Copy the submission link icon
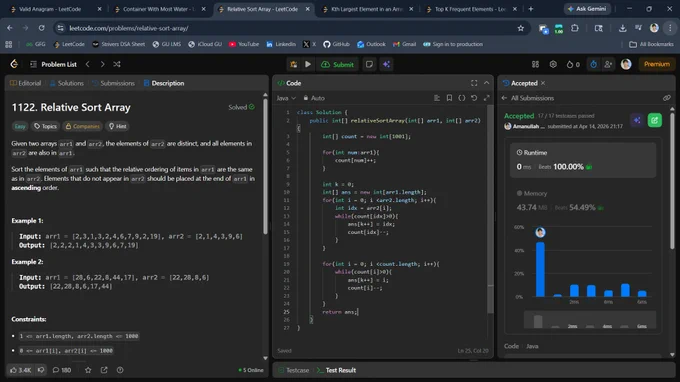 click(x=667, y=98)
